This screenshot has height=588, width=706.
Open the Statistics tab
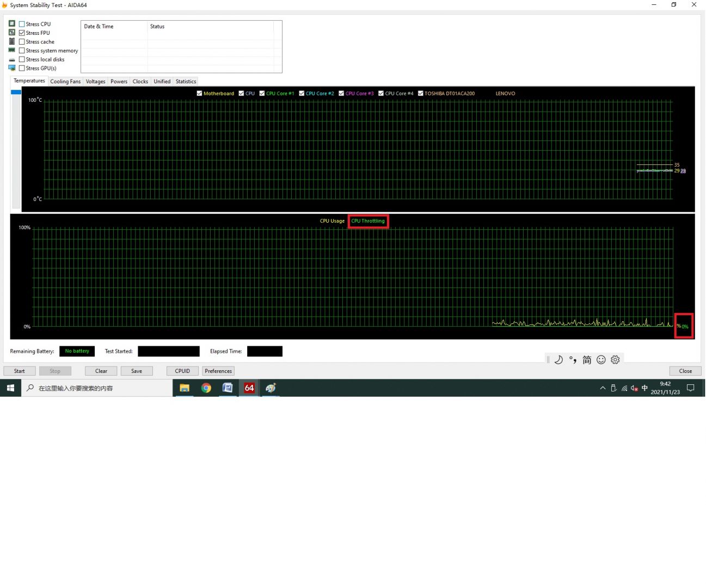coord(186,82)
